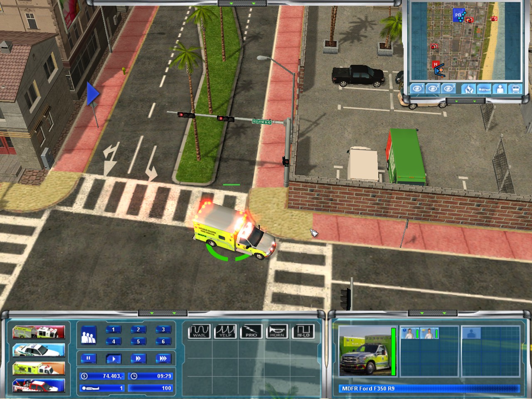Select the second crew member with stretcher
532x399 pixels.
tap(430, 333)
